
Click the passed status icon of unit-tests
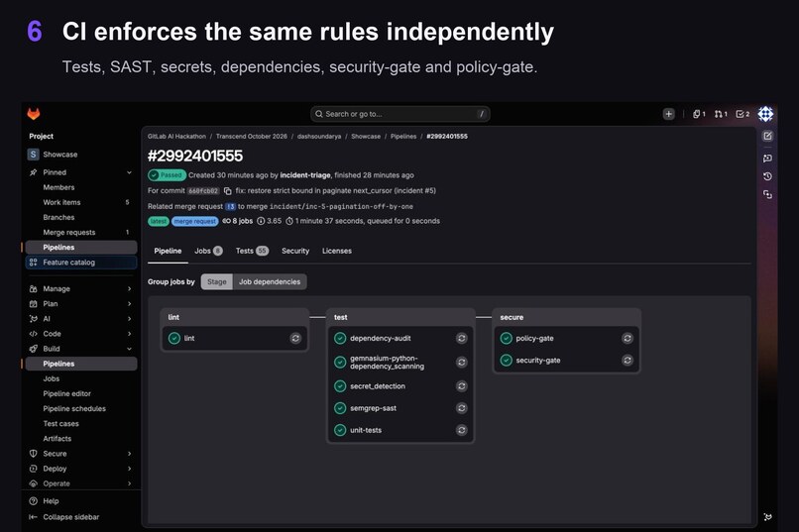pos(340,430)
